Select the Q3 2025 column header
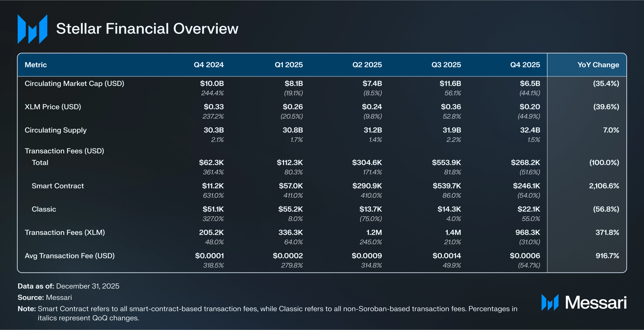 point(446,65)
